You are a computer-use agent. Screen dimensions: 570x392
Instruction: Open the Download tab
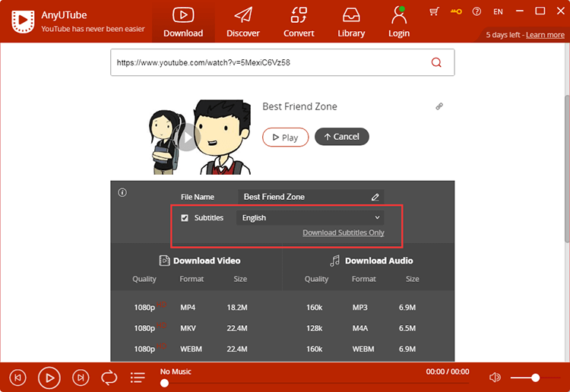pyautogui.click(x=183, y=23)
